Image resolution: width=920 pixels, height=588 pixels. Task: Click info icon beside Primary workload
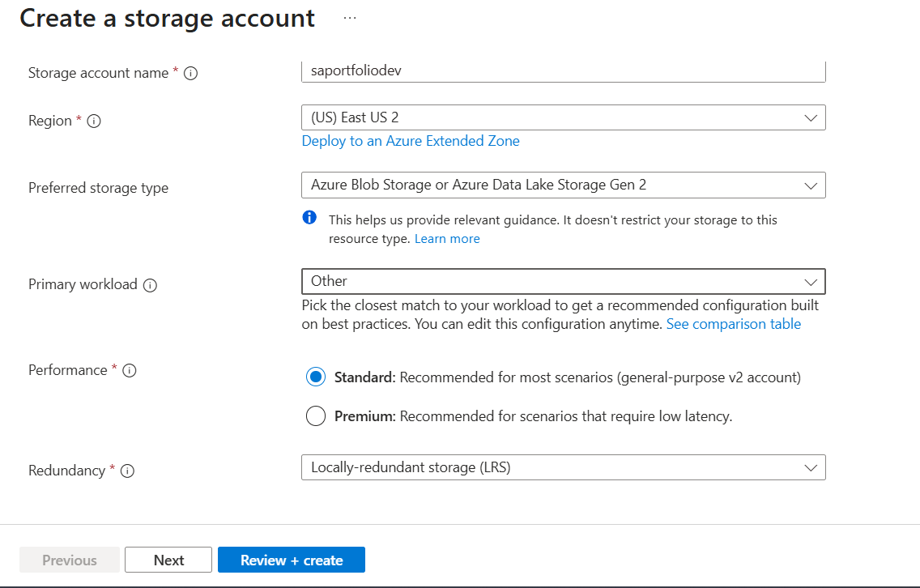tap(151, 285)
